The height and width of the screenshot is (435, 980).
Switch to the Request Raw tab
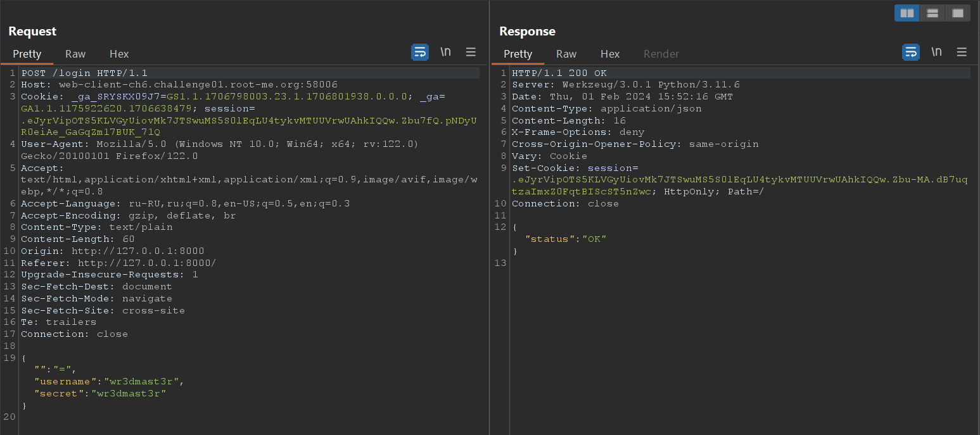75,54
